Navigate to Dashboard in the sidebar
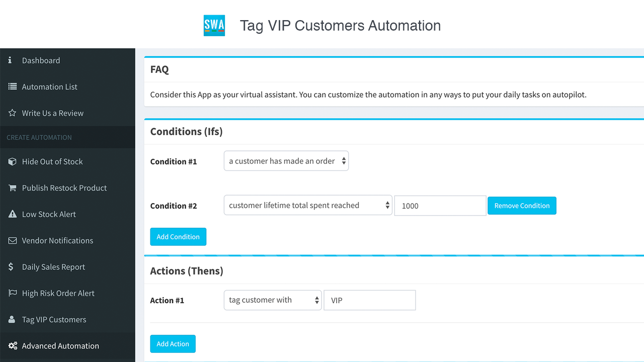644x362 pixels. point(41,60)
